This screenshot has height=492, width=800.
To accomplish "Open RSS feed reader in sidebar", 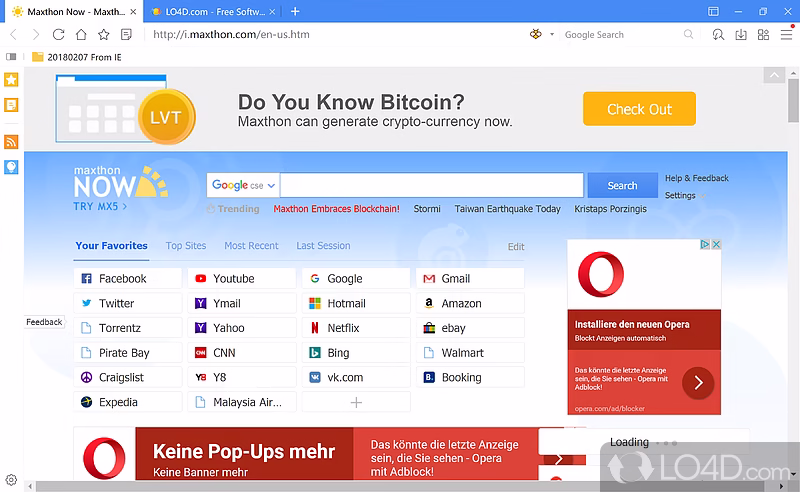I will [x=11, y=142].
